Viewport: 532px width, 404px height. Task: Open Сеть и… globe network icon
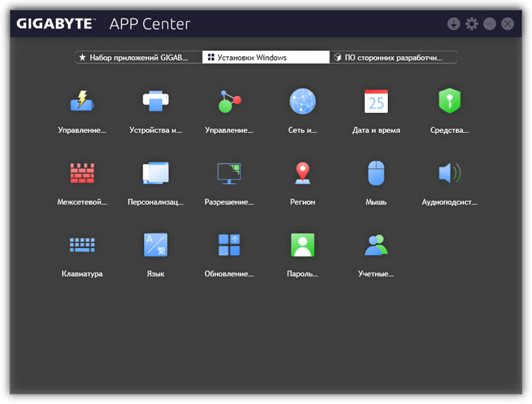pos(302,101)
